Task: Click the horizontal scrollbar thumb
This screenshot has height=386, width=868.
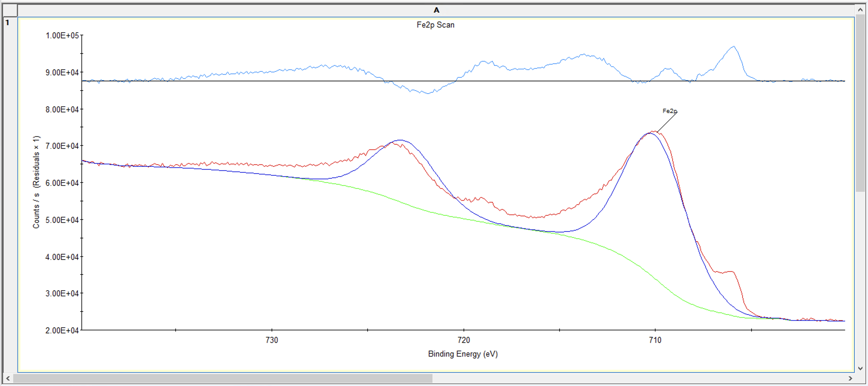Action: 223,378
